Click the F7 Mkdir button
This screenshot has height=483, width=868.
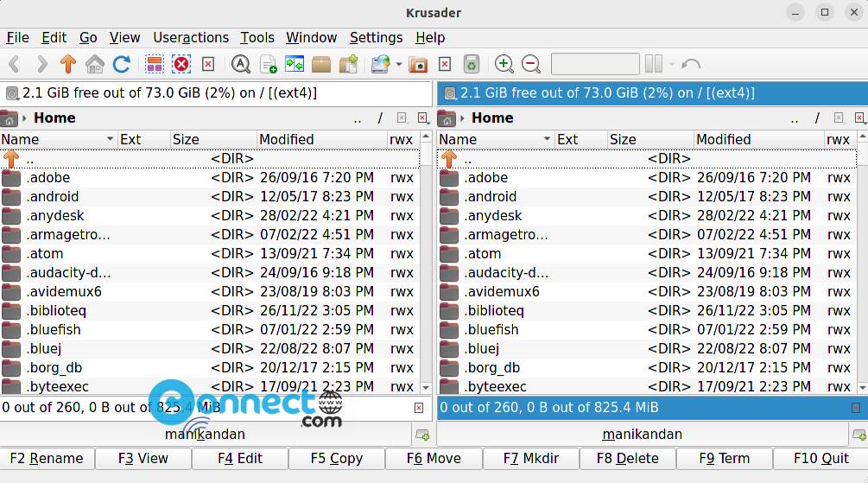pyautogui.click(x=531, y=459)
